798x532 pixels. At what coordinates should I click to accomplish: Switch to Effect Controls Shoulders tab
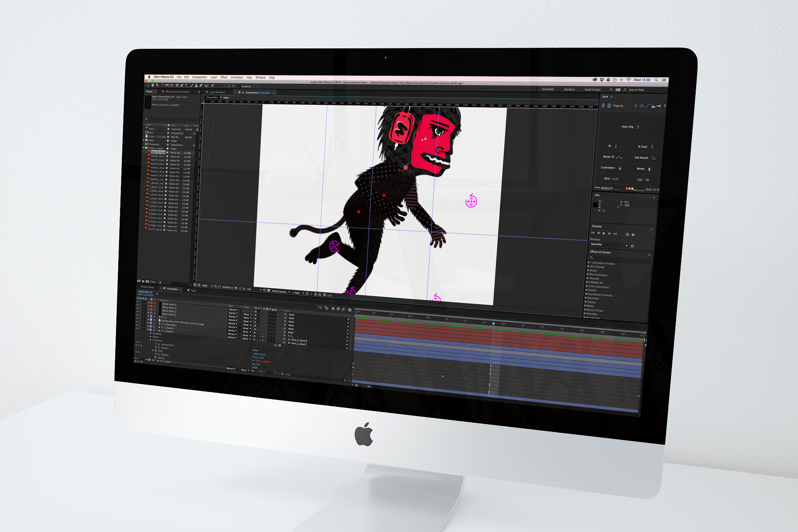[x=177, y=92]
